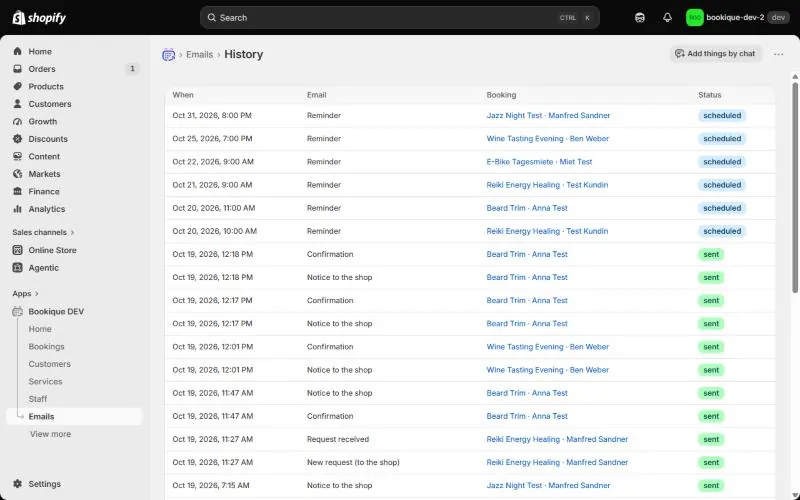Open Services in Bookique DEV menu
The width and height of the screenshot is (800, 500).
coord(45,381)
